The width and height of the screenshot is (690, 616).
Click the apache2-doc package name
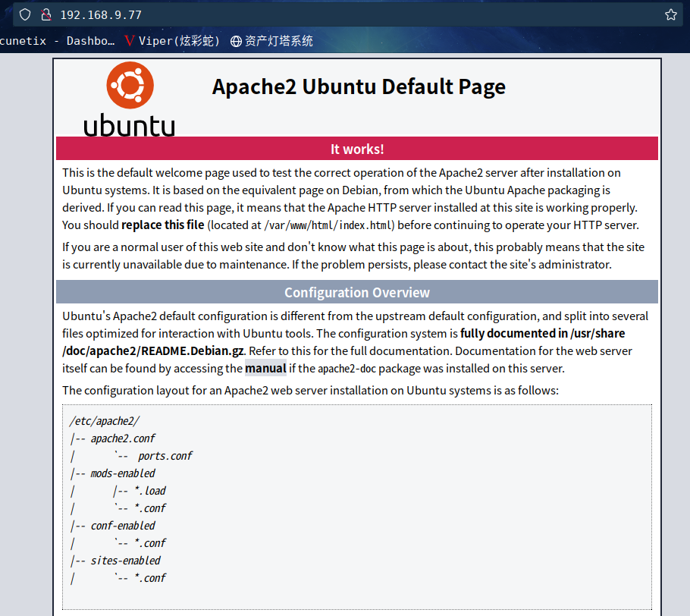point(347,368)
